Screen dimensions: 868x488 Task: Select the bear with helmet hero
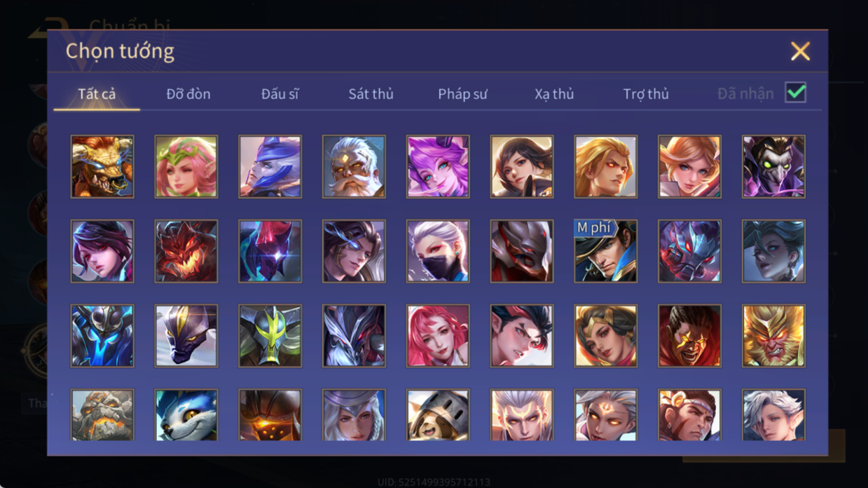coord(438,415)
